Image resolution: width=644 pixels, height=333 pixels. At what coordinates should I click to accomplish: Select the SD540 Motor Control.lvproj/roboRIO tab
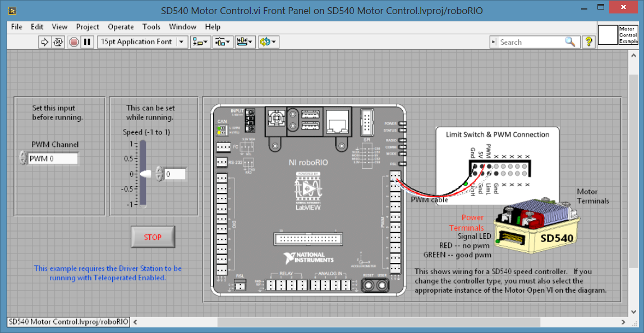click(x=67, y=322)
